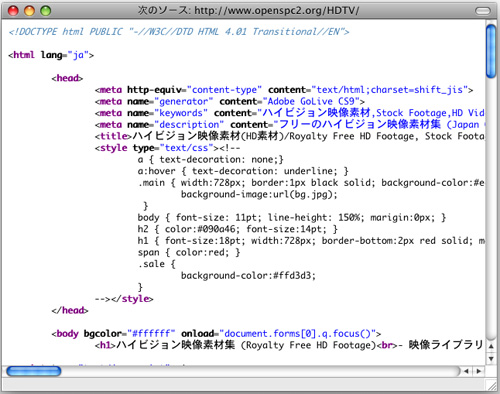Screen dimensions: 500x394
Task: Click the vertical scroll down arrow
Action: [491, 359]
